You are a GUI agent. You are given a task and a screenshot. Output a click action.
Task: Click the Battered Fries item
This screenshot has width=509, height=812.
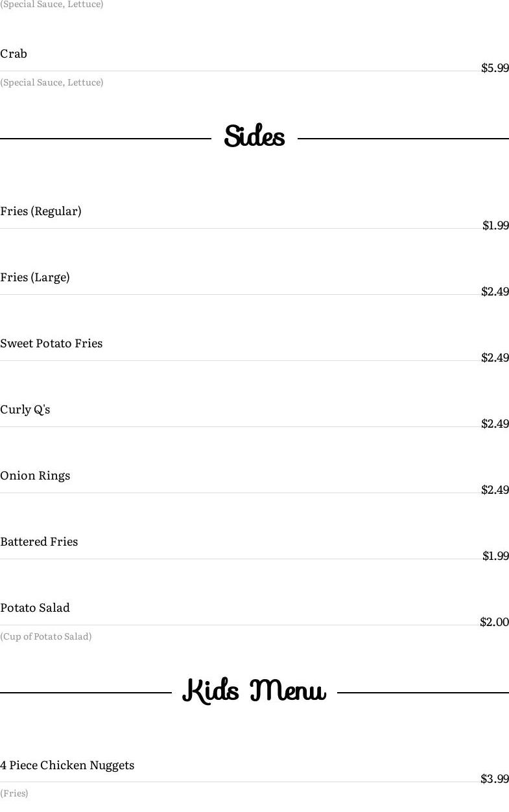pos(39,542)
